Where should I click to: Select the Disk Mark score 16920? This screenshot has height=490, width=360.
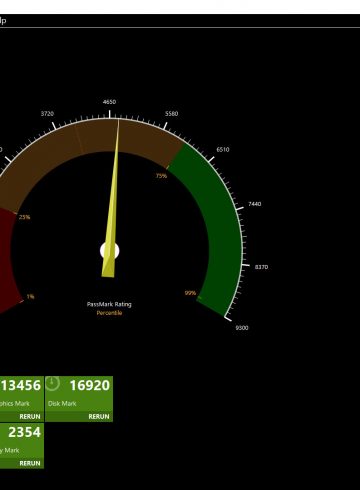click(x=90, y=385)
